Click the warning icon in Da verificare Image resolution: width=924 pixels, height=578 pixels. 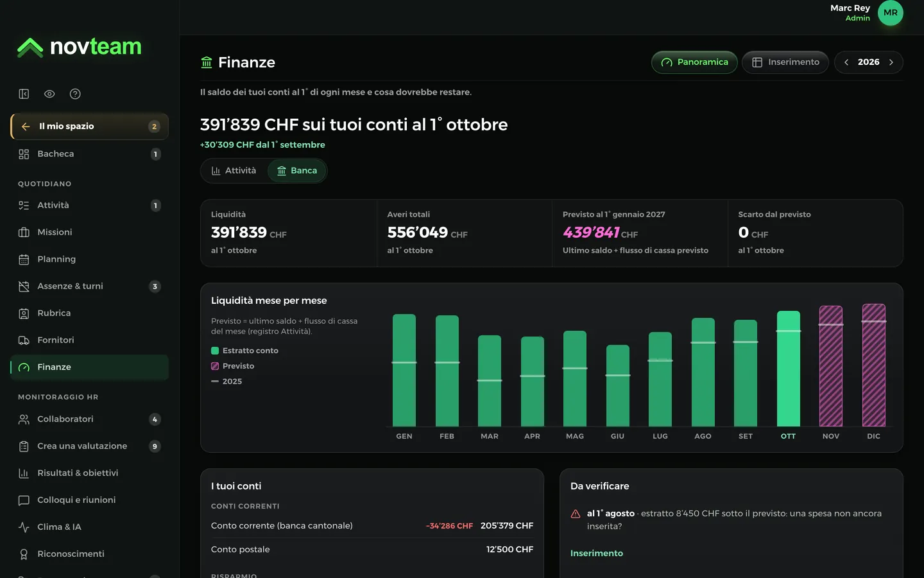click(576, 514)
